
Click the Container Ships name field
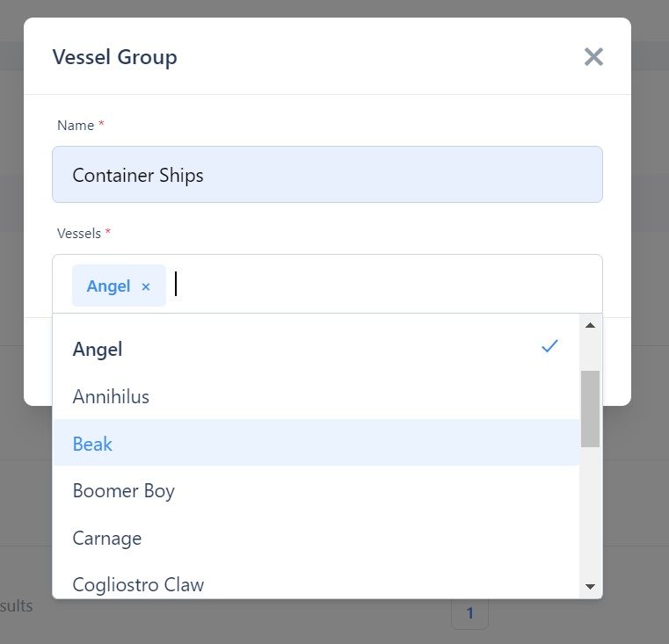(327, 175)
